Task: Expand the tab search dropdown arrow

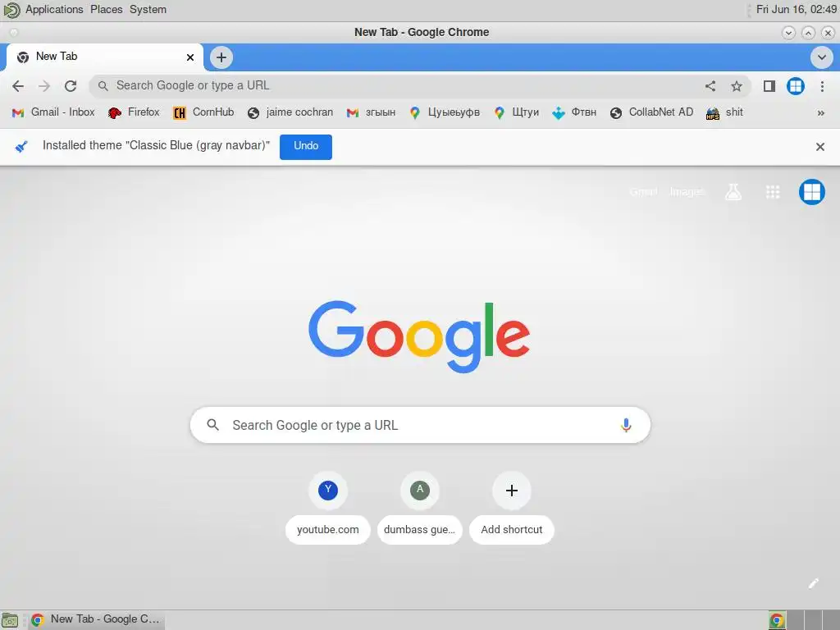Action: tap(821, 57)
